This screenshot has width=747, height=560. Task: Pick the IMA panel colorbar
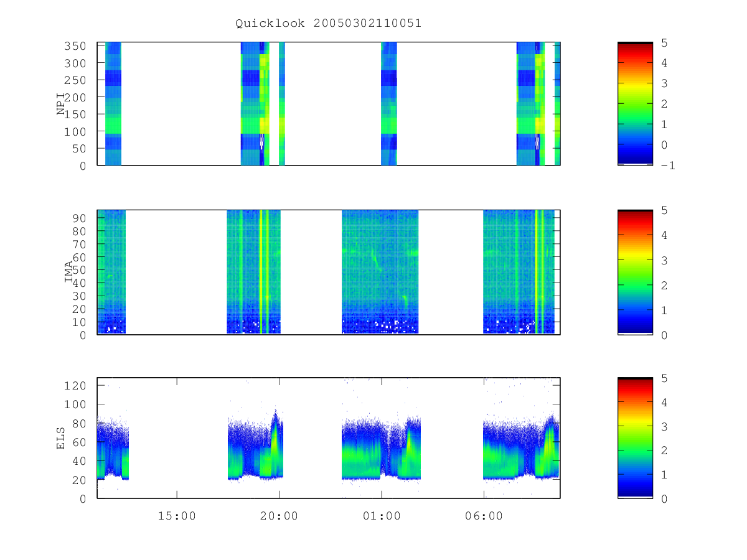click(635, 273)
